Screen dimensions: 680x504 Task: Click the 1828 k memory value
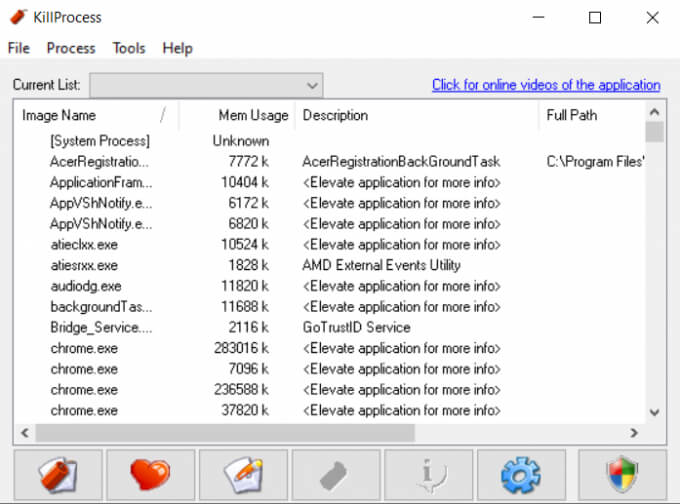tap(248, 265)
